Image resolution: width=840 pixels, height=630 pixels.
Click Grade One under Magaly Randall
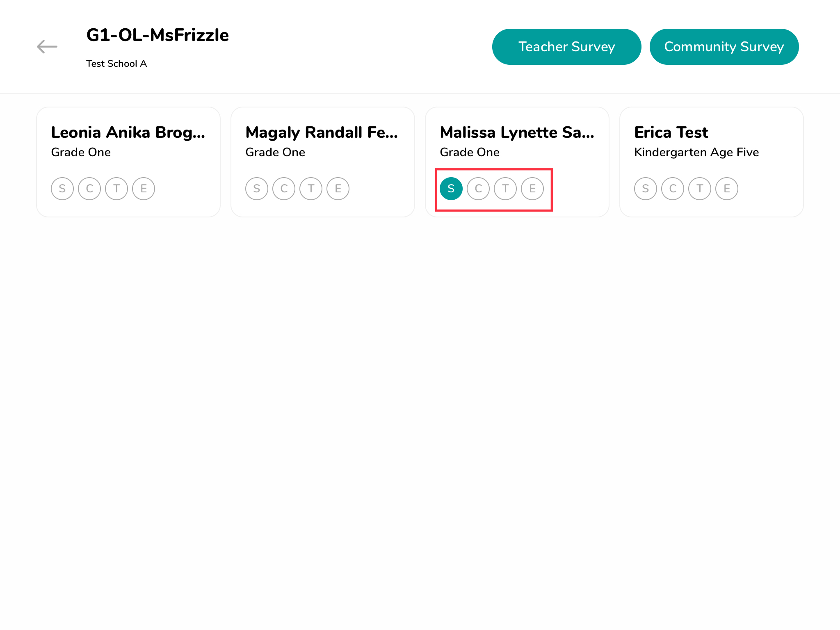[275, 152]
